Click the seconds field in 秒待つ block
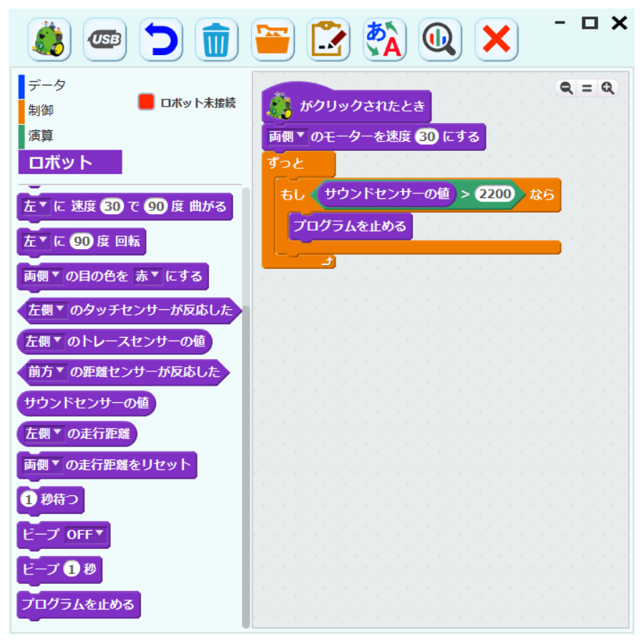The image size is (644, 644). pyautogui.click(x=29, y=499)
